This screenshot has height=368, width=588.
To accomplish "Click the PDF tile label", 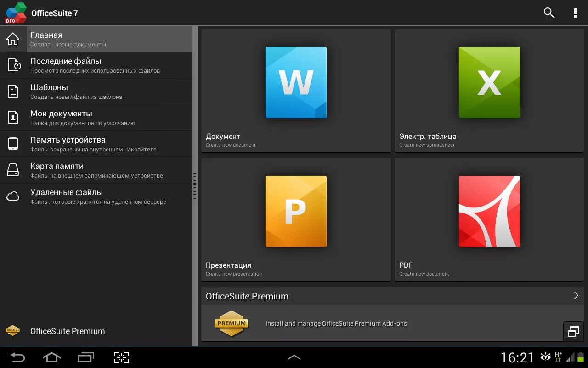I will tap(406, 265).
